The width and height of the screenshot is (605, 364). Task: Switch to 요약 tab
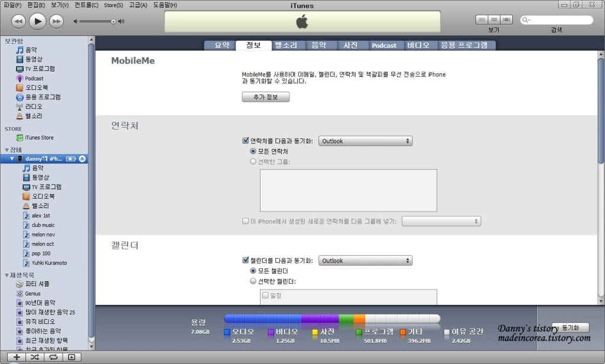[x=222, y=45]
